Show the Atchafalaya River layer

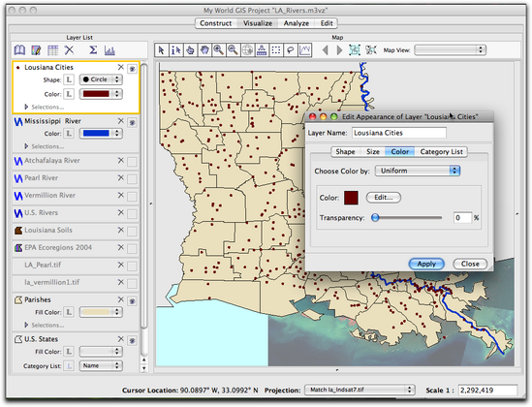(x=132, y=162)
